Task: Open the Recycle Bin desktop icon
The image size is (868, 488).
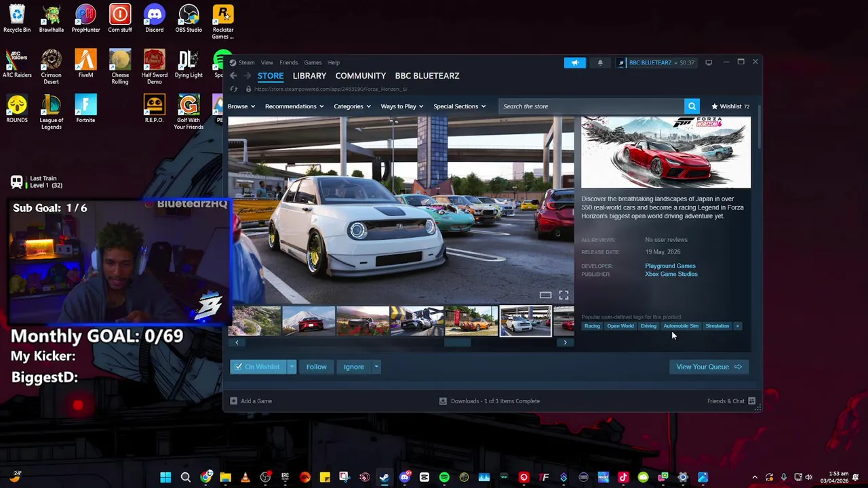Action: [x=17, y=18]
